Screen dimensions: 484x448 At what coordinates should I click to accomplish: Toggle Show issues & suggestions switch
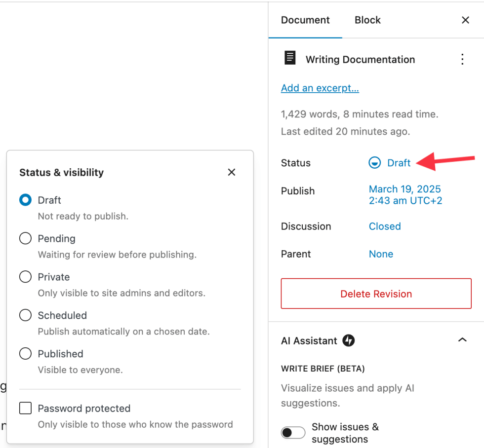click(x=293, y=433)
